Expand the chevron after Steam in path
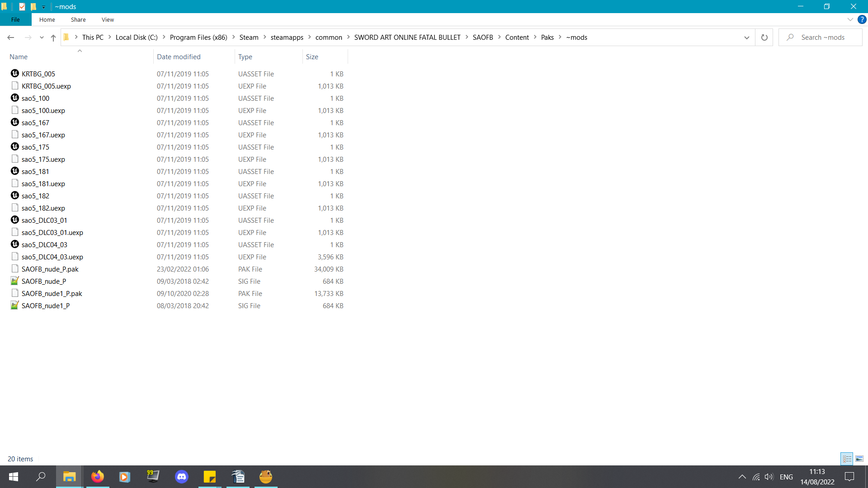 click(x=265, y=37)
